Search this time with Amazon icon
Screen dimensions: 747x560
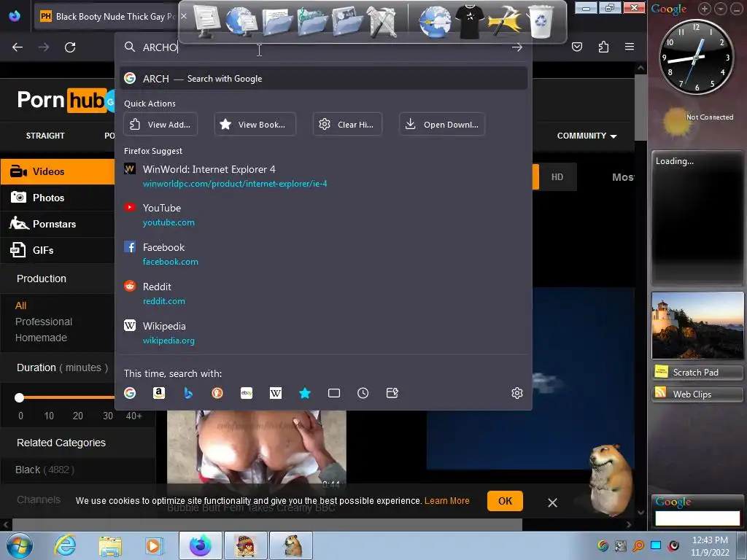(x=158, y=393)
